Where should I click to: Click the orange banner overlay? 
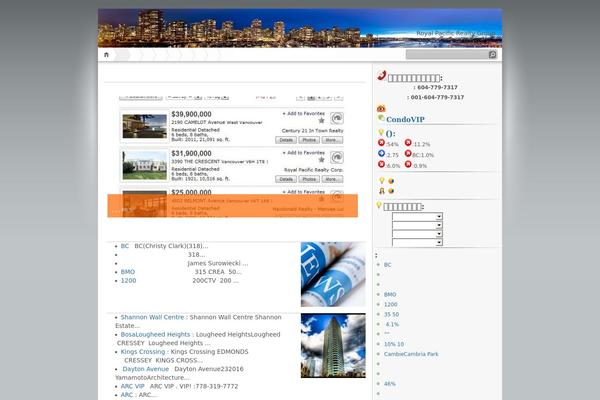(233, 206)
